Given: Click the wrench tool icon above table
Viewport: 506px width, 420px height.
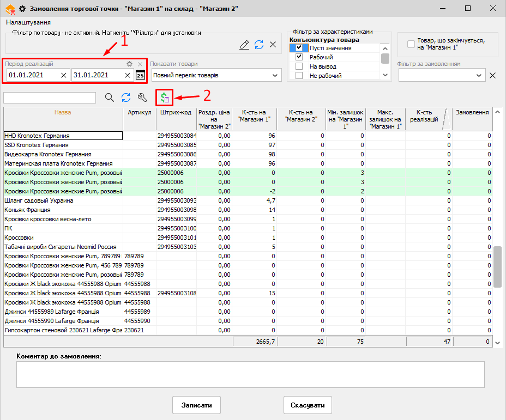Looking at the screenshot, I should click(142, 98).
